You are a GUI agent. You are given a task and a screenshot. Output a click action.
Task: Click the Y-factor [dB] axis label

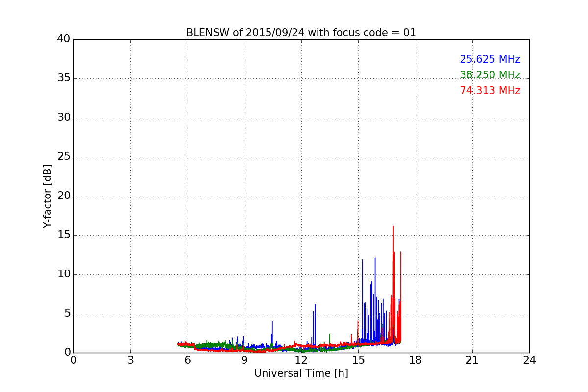pyautogui.click(x=48, y=196)
